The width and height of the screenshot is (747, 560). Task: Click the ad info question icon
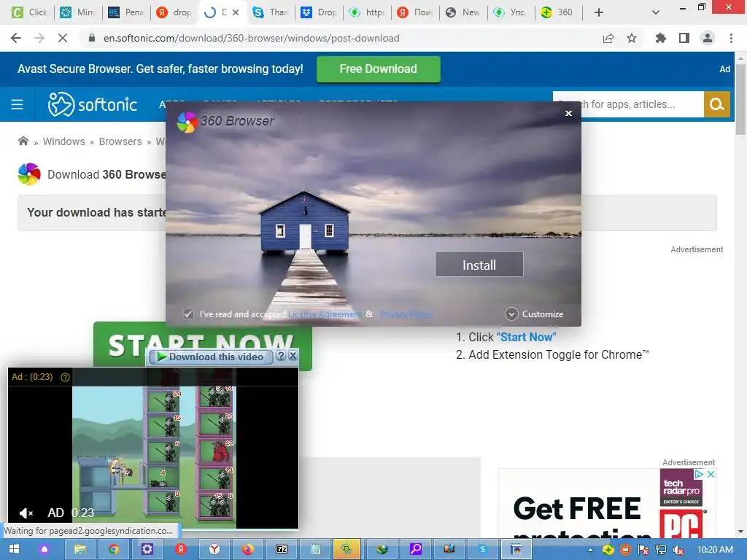click(65, 377)
